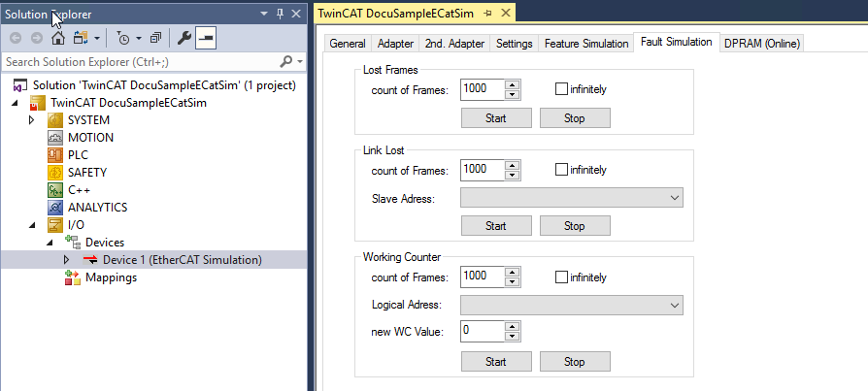Increase the new WC Value
Image resolution: width=868 pixels, height=391 pixels.
513,327
